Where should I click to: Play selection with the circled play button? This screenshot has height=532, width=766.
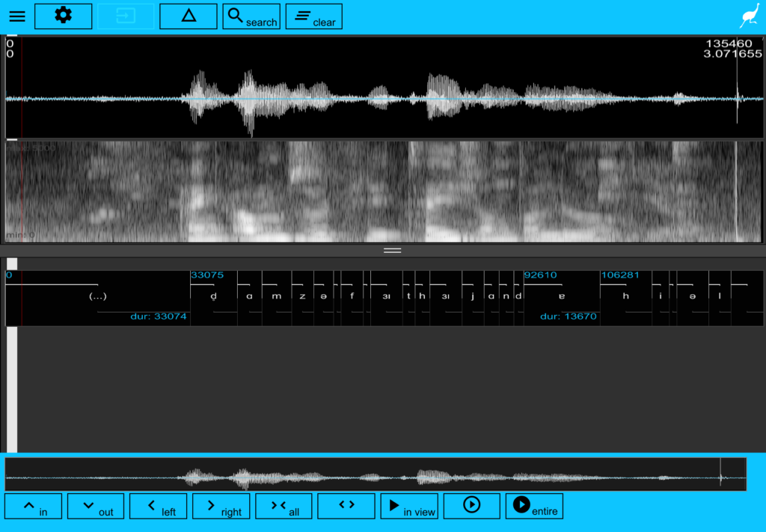click(471, 506)
